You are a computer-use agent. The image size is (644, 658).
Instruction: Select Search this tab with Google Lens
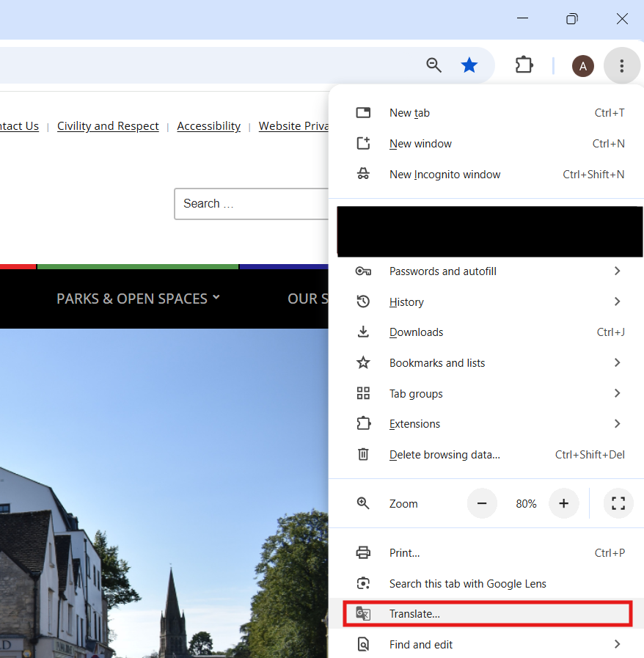pos(486,583)
